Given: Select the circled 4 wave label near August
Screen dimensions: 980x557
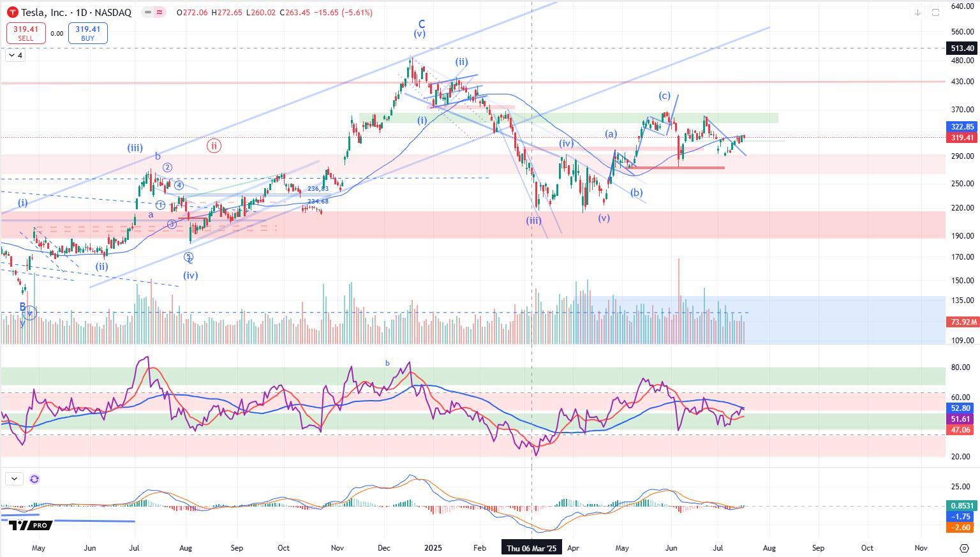Looking at the screenshot, I should (179, 186).
